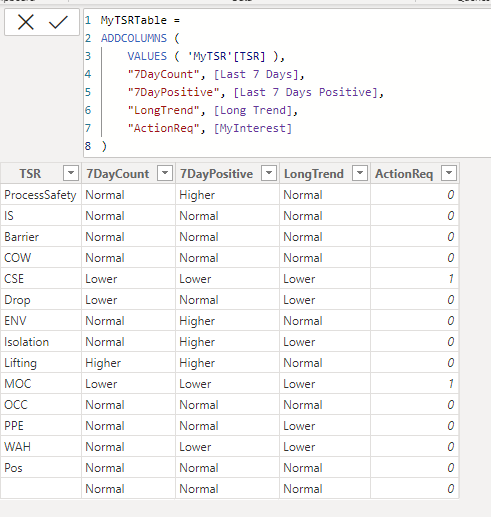Open the 7DayCount column filter dropdown
This screenshot has height=517, width=491.
coord(165,173)
